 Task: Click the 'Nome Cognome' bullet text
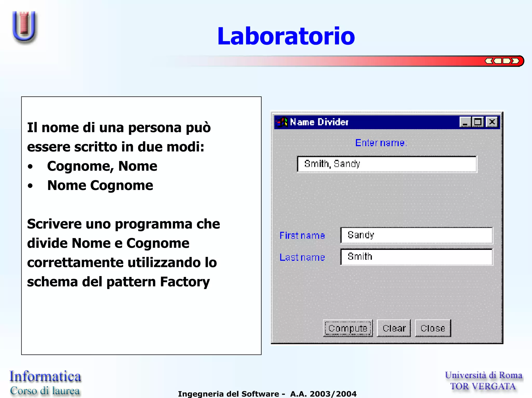click(100, 185)
